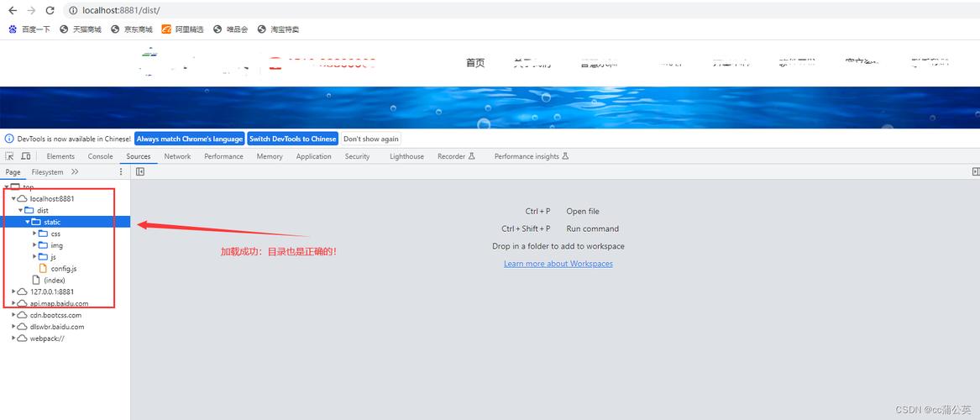
Task: Click Switch DevTools to Chinese button
Action: (292, 139)
